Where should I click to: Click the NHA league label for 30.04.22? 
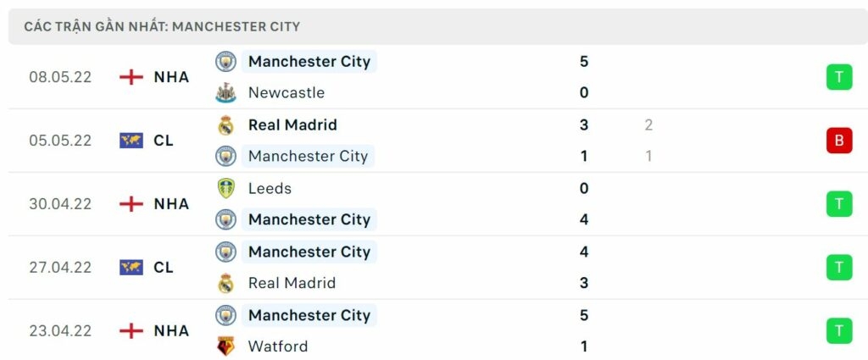[171, 204]
